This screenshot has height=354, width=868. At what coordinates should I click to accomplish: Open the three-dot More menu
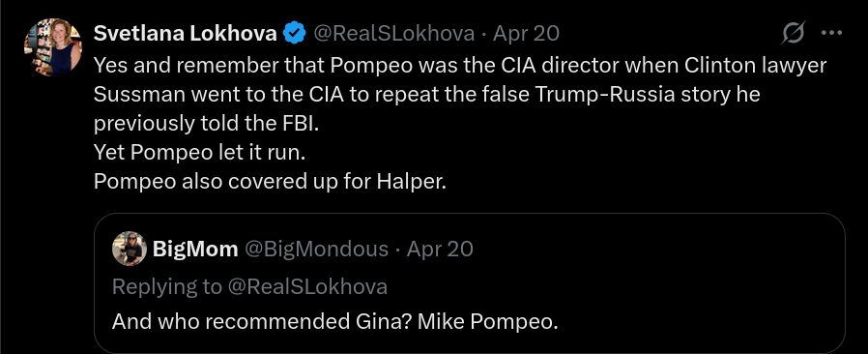831,33
